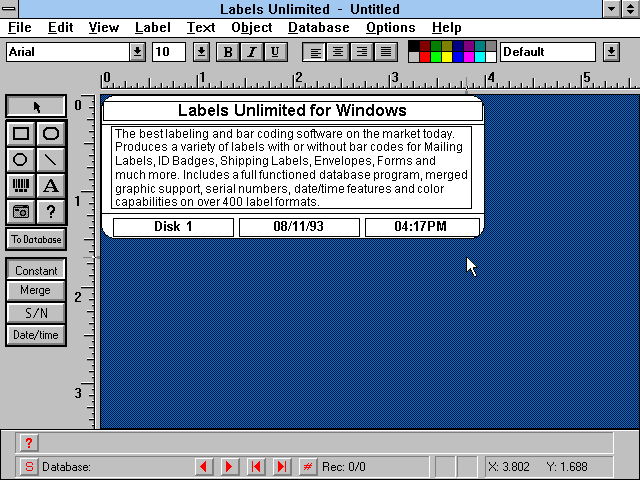Select the rectangle drawing tool

pos(21,133)
